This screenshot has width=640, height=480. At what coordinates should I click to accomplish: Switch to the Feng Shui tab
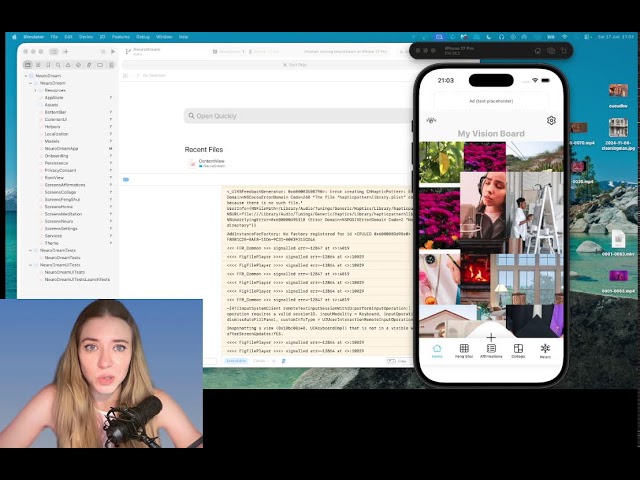point(464,351)
